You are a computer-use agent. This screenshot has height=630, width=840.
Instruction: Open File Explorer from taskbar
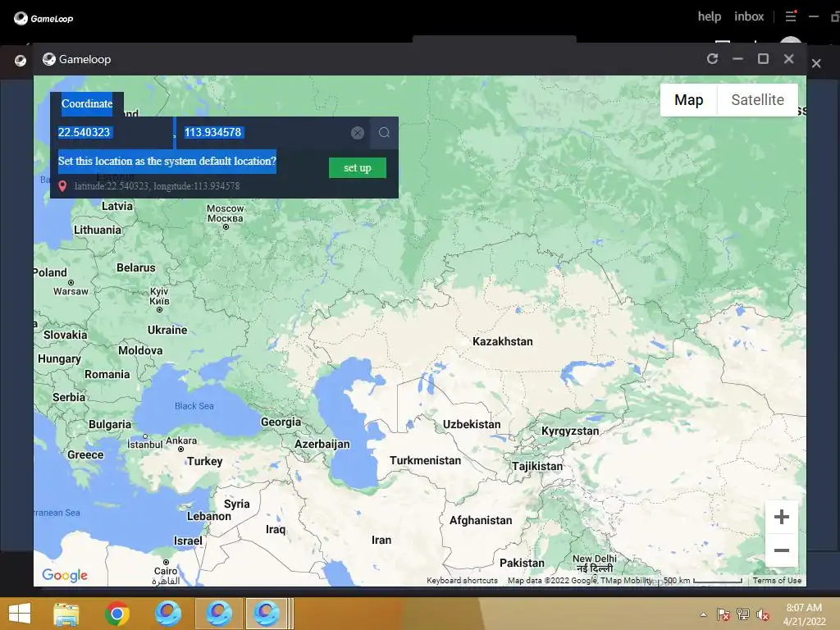(66, 614)
